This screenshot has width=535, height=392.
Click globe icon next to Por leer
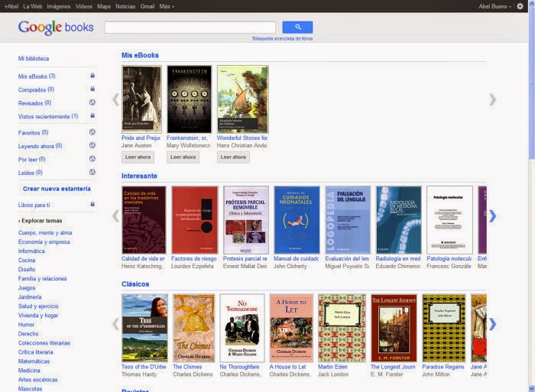pos(92,159)
